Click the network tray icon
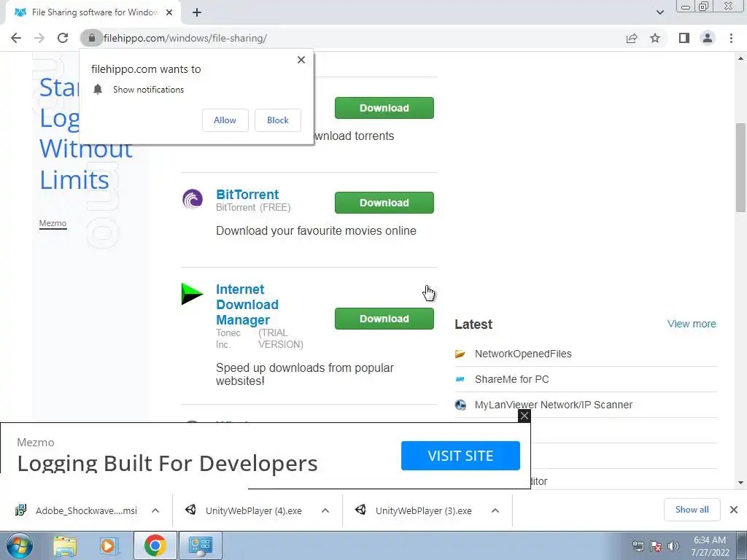The width and height of the screenshot is (747, 560). pos(638,546)
